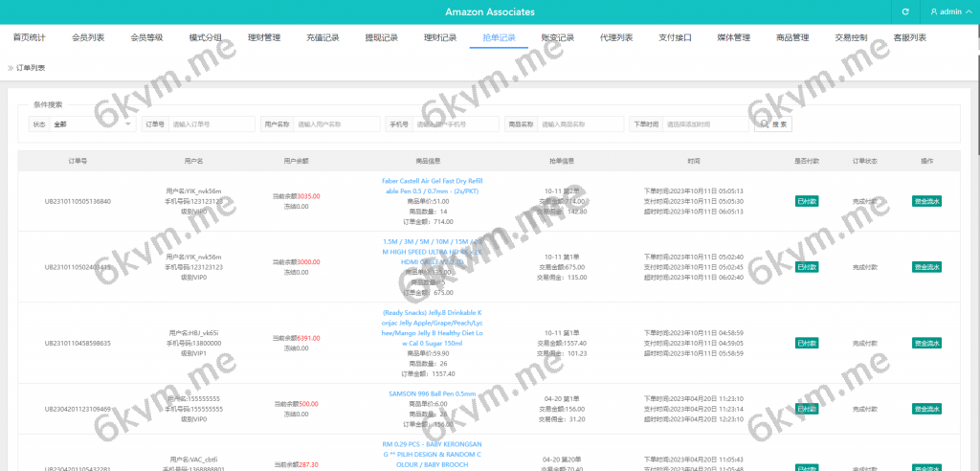The width and height of the screenshot is (980, 471).
Task: Select the 理财管理 tab
Action: pyautogui.click(x=264, y=37)
